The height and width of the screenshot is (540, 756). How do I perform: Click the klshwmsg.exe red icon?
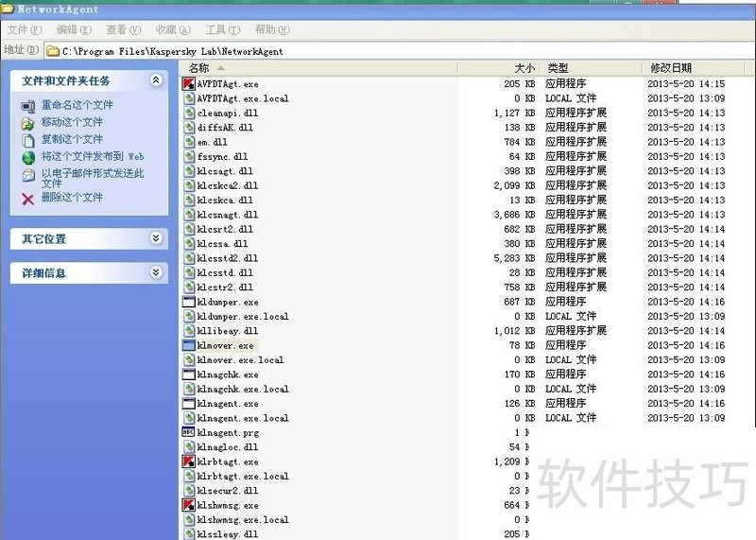189,505
